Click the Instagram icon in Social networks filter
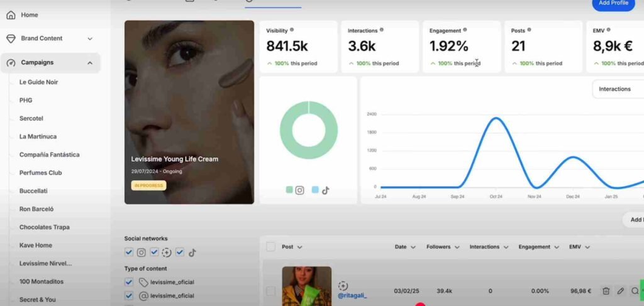Viewport: 644px width, 306px height. pyautogui.click(x=142, y=253)
